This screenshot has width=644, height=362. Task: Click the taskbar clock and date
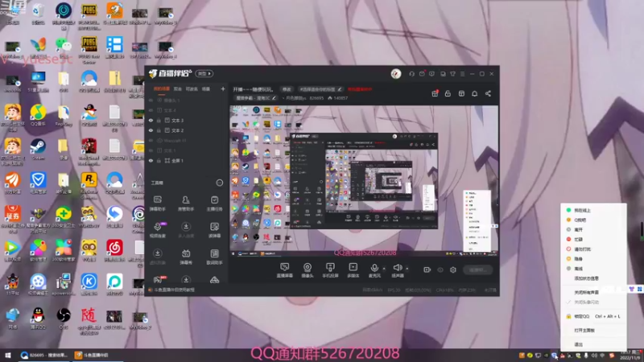coord(630,355)
